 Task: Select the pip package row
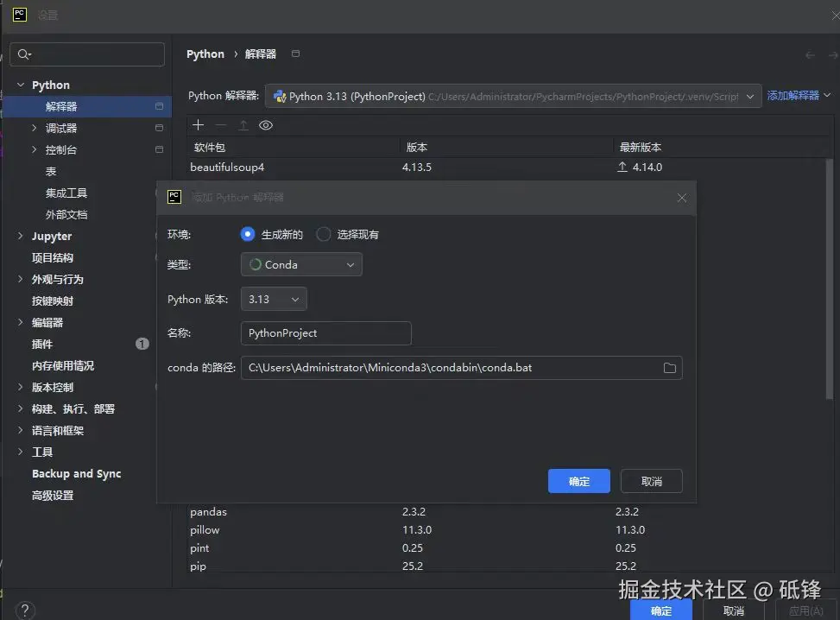(506, 566)
